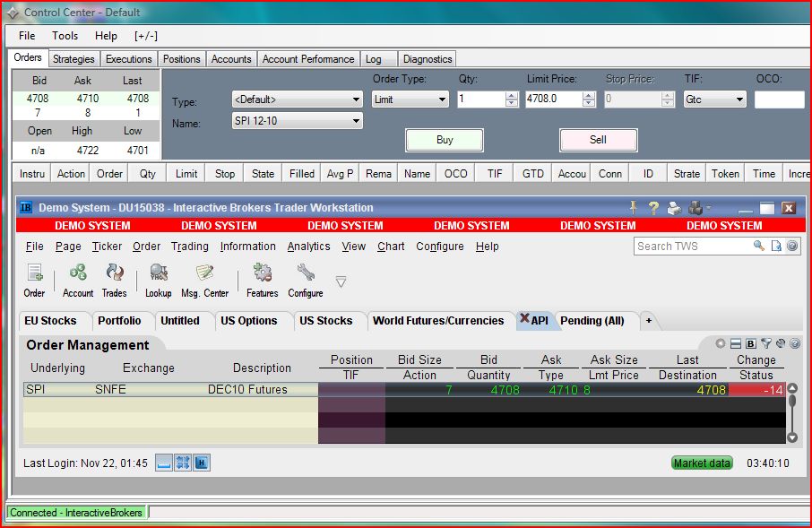Select the SPI SNFE DEC10 Futures row

click(405, 390)
